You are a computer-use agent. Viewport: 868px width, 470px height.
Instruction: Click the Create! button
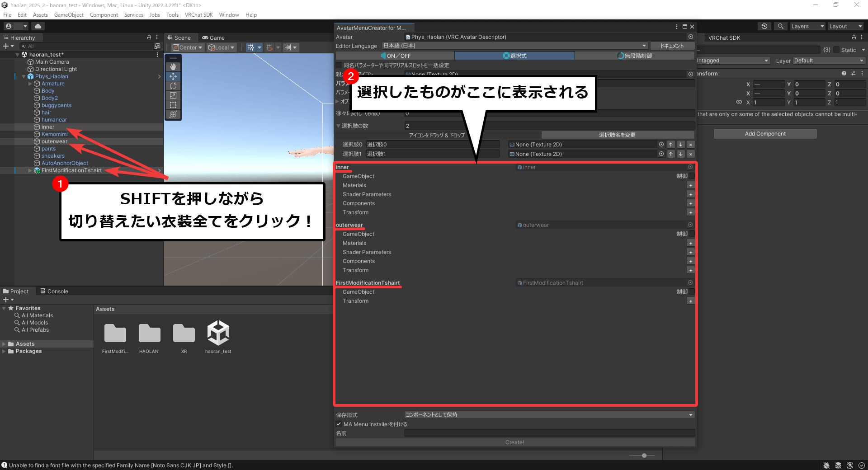[x=515, y=442]
